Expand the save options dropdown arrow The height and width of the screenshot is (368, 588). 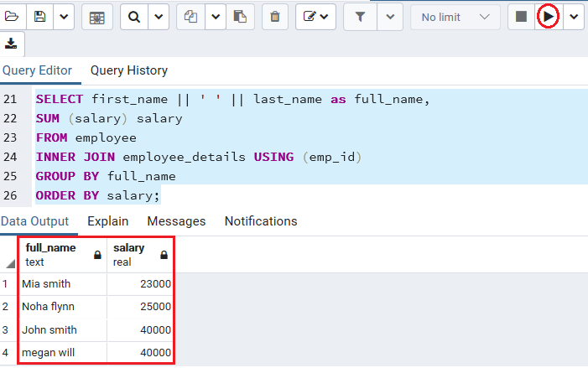tap(64, 17)
